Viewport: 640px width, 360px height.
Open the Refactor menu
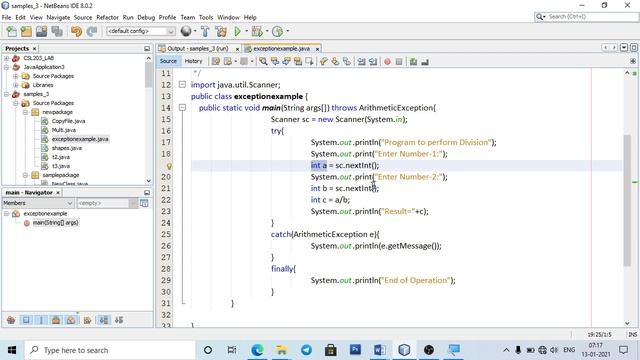click(x=107, y=18)
